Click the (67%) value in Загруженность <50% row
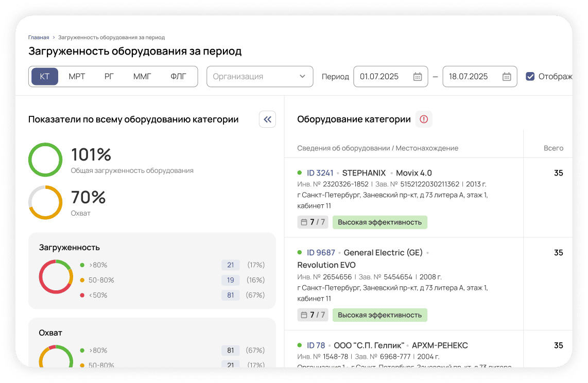This screenshot has height=383, width=588. (255, 295)
